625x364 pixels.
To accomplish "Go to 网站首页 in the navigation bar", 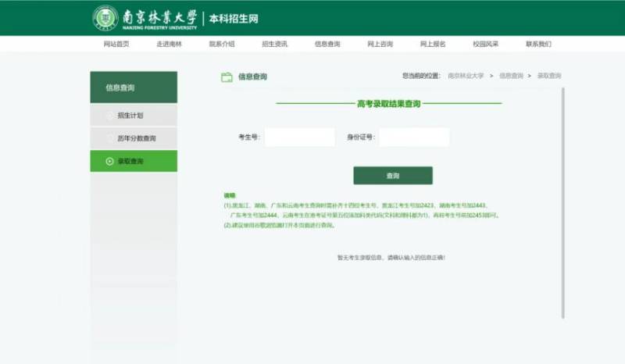I will click(116, 45).
